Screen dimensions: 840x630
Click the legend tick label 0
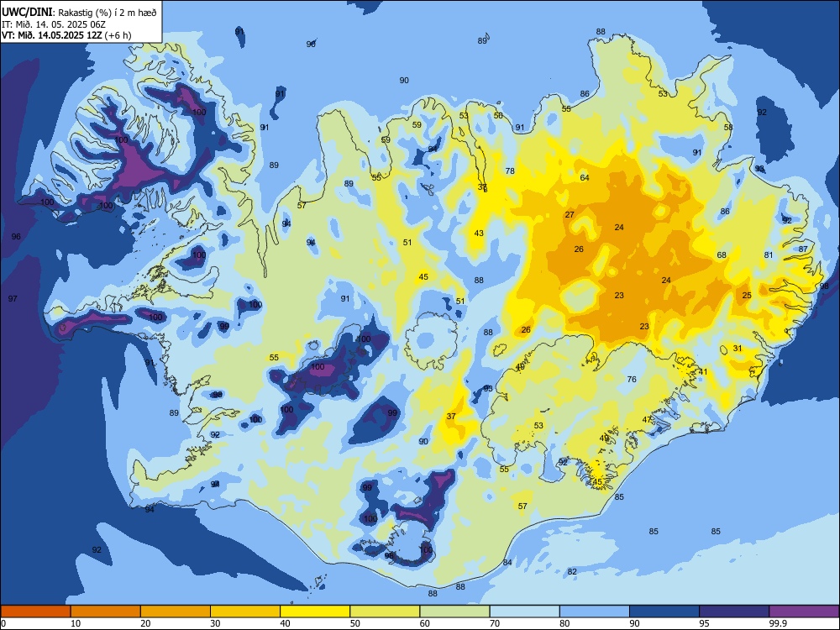3,623
